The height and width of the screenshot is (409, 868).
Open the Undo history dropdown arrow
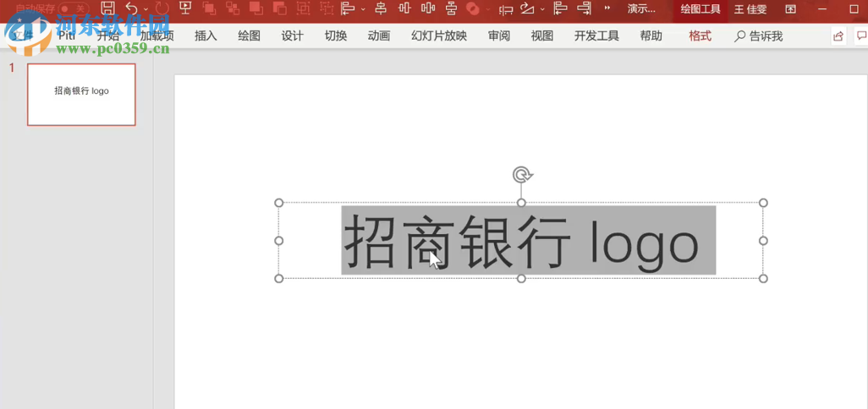click(x=146, y=8)
